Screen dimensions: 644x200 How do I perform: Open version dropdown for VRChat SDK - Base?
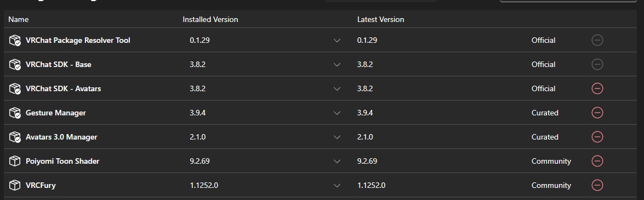click(337, 65)
